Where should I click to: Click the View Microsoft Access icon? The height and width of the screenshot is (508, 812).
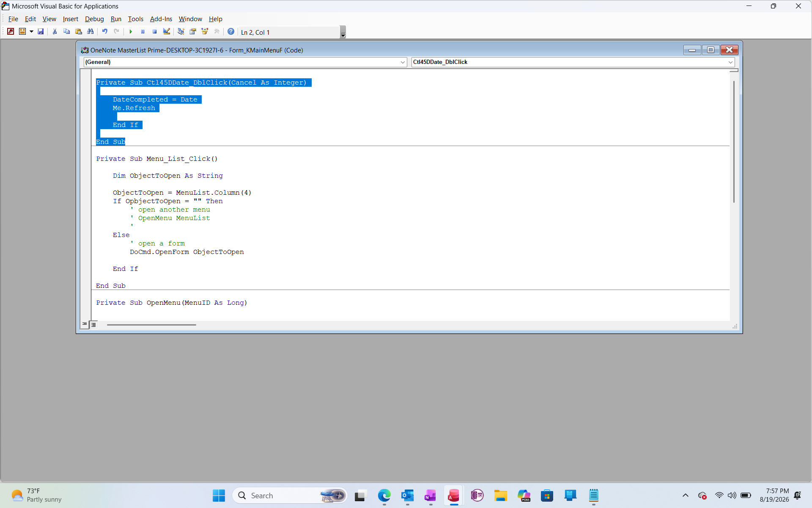click(11, 32)
